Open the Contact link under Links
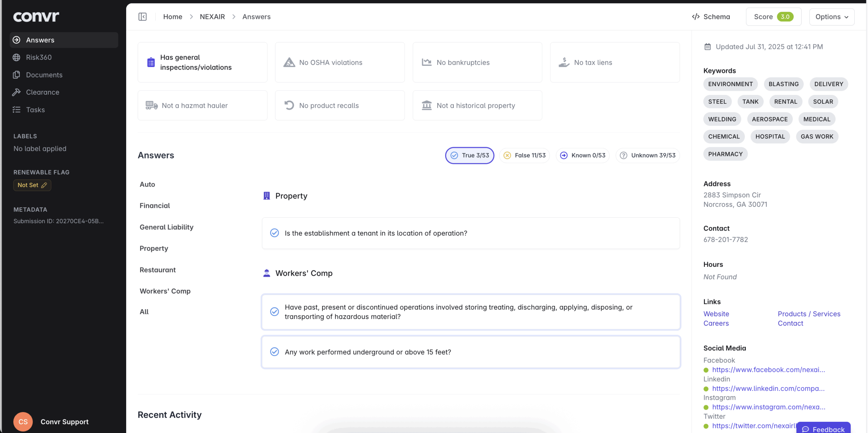 click(x=790, y=323)
